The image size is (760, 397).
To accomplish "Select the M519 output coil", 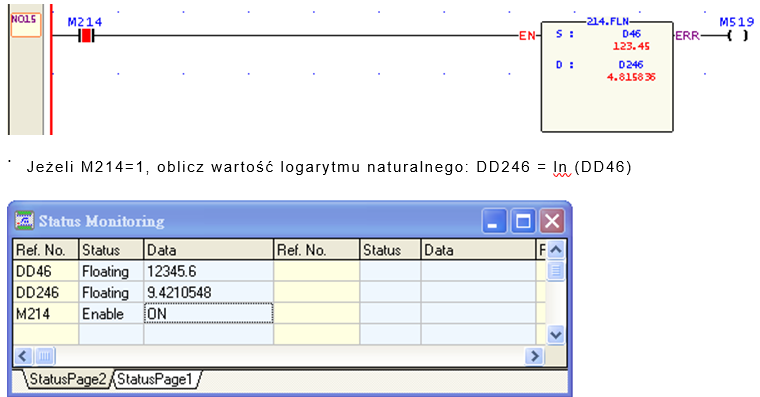I will [738, 35].
